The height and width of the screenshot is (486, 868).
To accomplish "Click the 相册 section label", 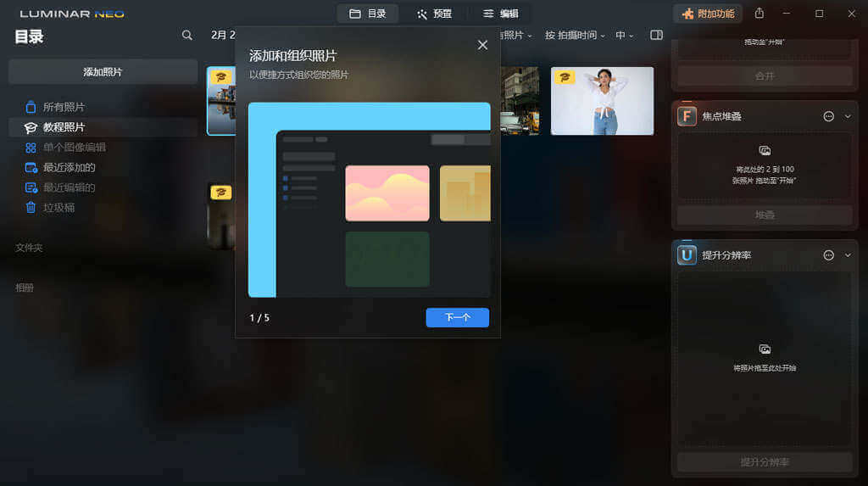I will tap(25, 288).
